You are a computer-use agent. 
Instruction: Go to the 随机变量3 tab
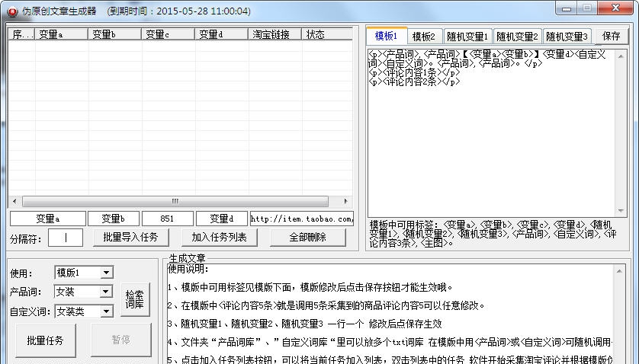pyautogui.click(x=567, y=36)
